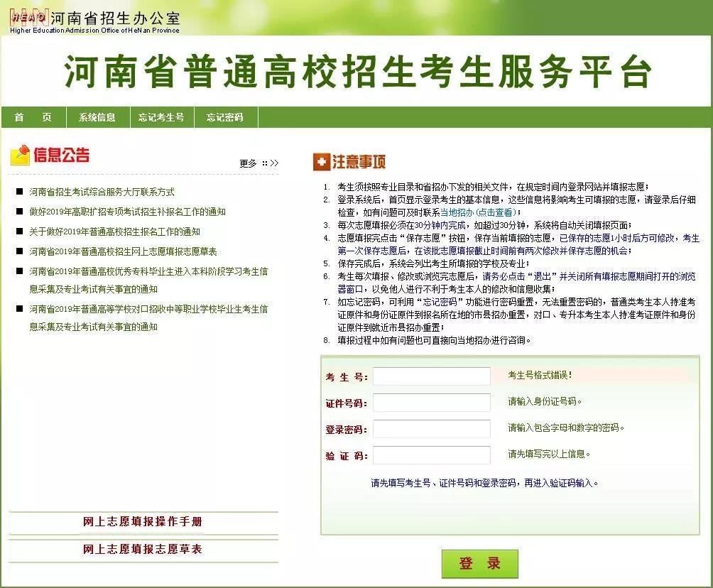Focus the 验证码 input field
This screenshot has height=588, width=713.
point(431,455)
